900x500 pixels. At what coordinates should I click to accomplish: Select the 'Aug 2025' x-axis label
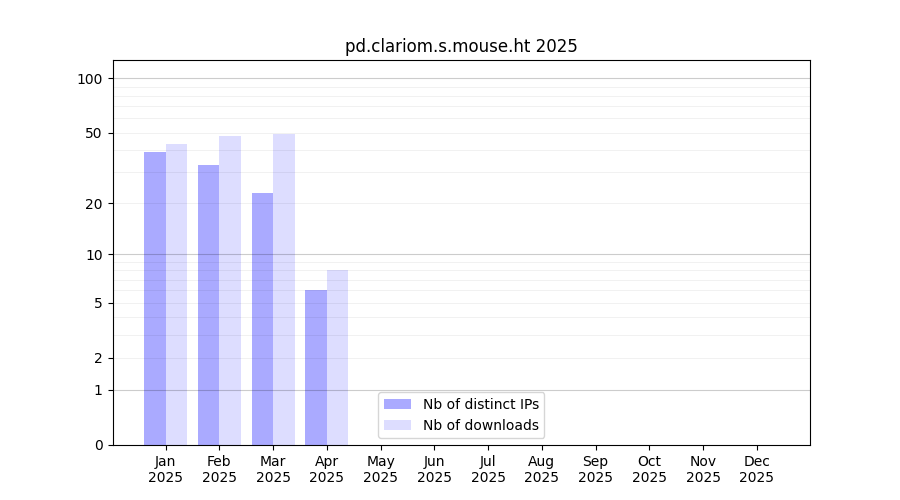pyautogui.click(x=541, y=469)
